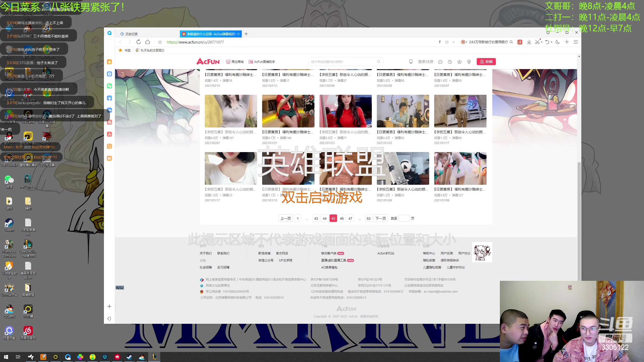Screen dimensions: 644x362
Task: Open the 丸子头的文哥哥 bookmark
Action: pos(150,50)
